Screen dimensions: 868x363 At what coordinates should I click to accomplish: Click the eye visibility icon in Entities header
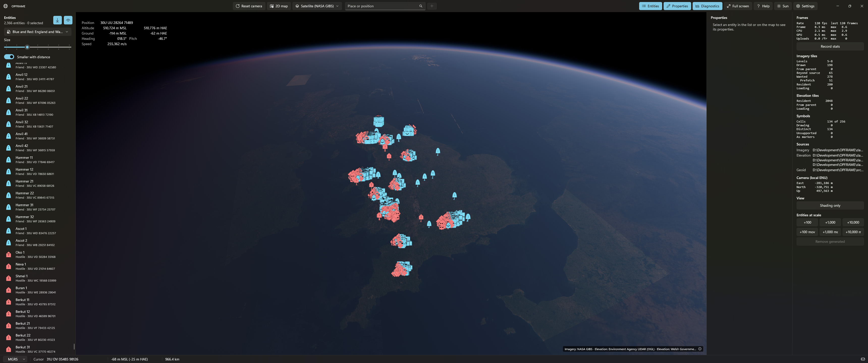(68, 20)
